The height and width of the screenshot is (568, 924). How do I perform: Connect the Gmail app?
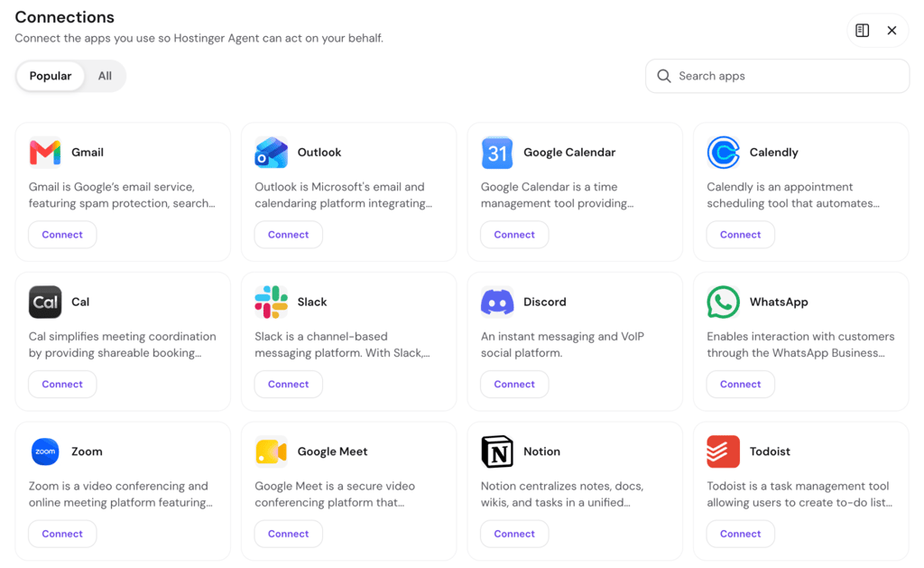pyautogui.click(x=62, y=235)
